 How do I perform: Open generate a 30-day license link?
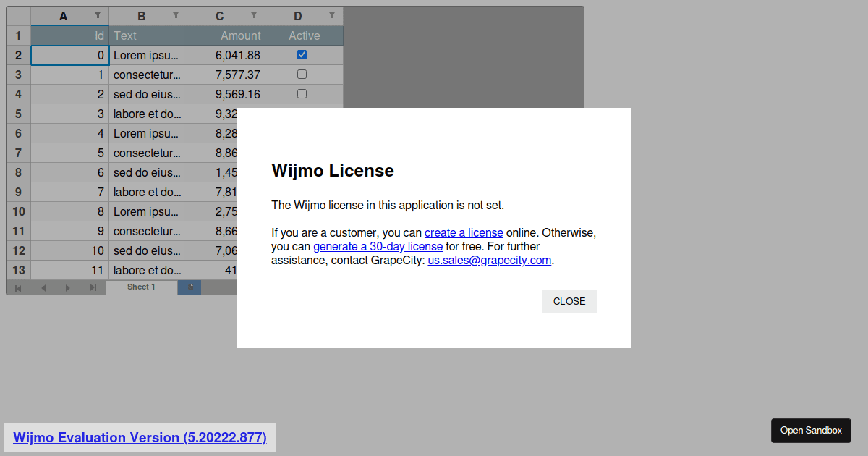[x=378, y=247]
